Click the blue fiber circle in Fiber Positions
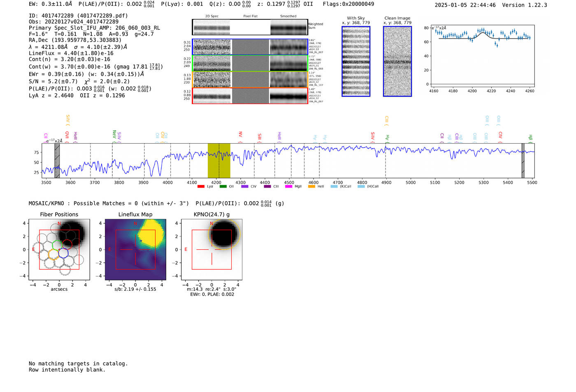The image size is (576, 392). pyautogui.click(x=63, y=253)
